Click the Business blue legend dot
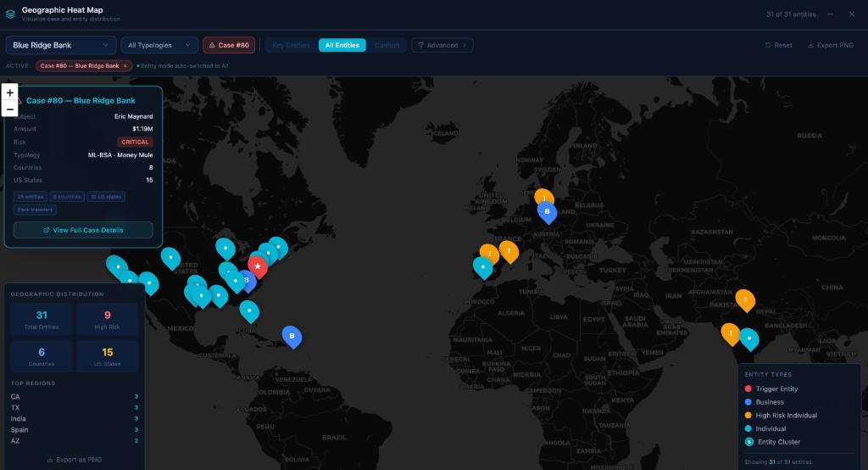 click(x=748, y=402)
